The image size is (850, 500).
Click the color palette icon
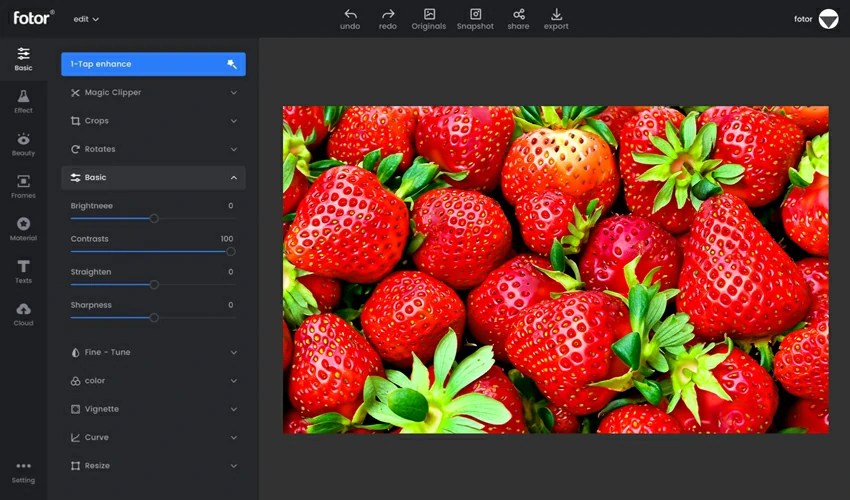tap(75, 381)
